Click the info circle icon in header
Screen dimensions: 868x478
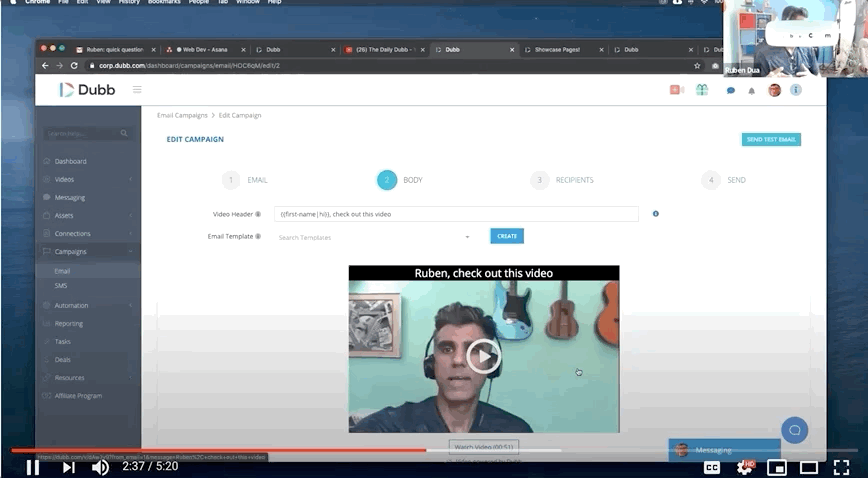[796, 90]
